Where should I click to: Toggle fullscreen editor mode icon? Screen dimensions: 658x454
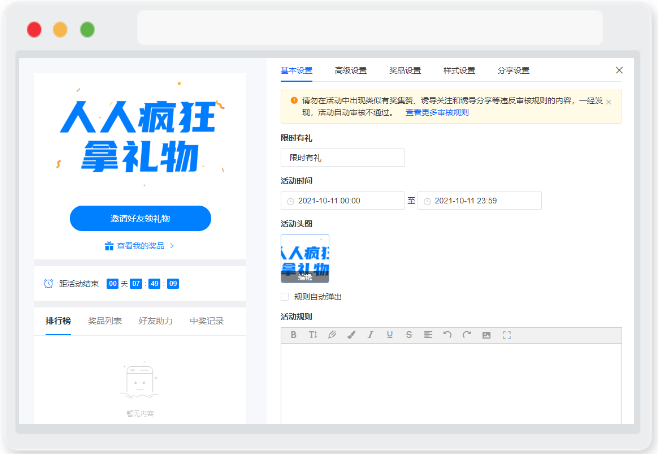click(x=507, y=335)
